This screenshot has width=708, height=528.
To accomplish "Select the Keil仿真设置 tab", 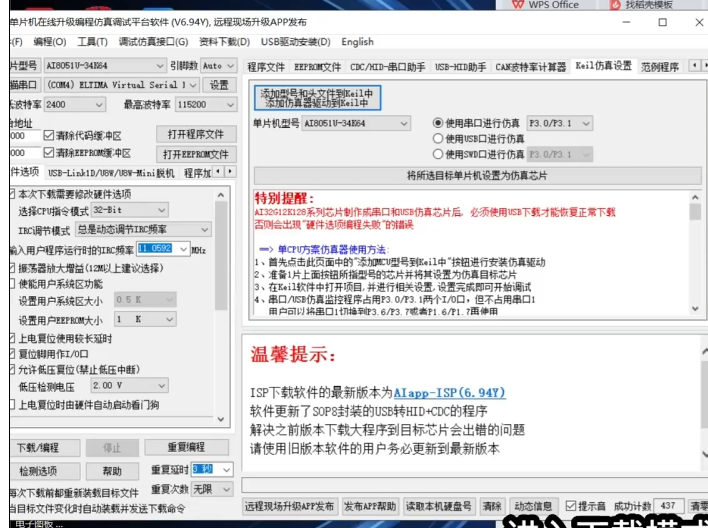I will coord(603,66).
